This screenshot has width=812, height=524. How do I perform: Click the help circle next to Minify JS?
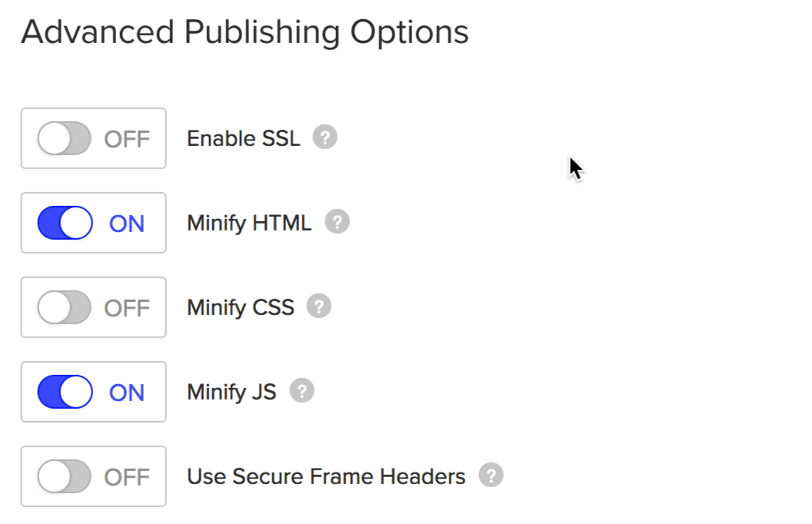pos(302,390)
